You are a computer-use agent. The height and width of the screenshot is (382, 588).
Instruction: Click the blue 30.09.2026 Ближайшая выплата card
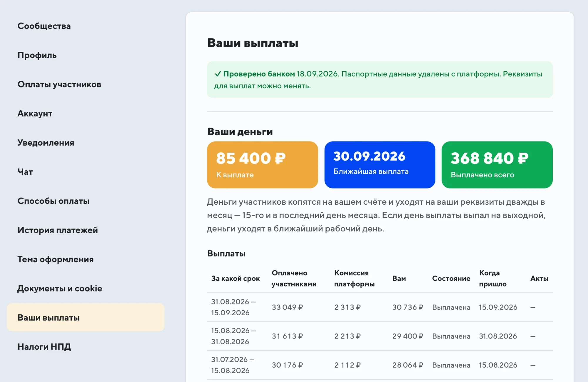pyautogui.click(x=380, y=165)
